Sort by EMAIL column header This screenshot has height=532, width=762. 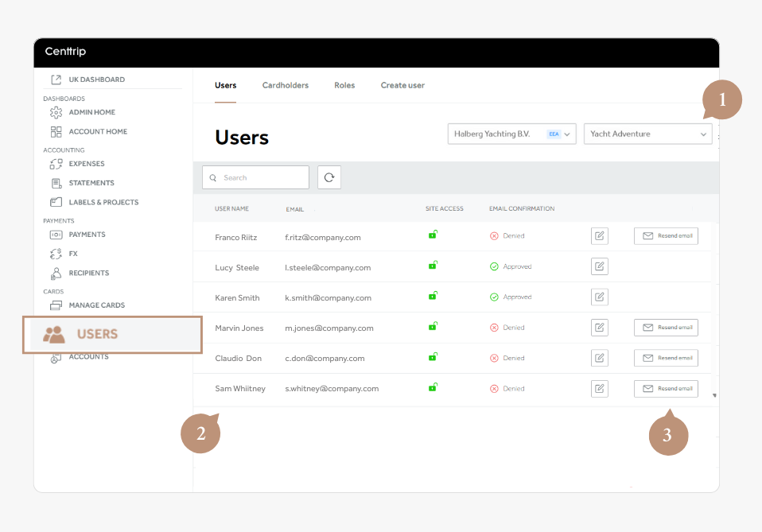(294, 209)
